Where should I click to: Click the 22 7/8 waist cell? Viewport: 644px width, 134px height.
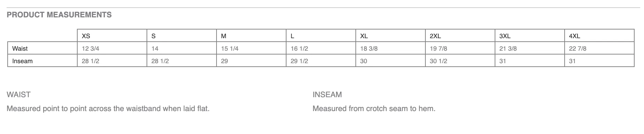coord(599,48)
